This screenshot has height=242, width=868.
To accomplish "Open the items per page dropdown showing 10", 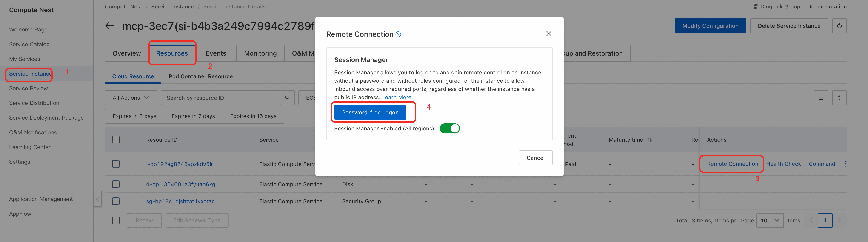I will 770,220.
